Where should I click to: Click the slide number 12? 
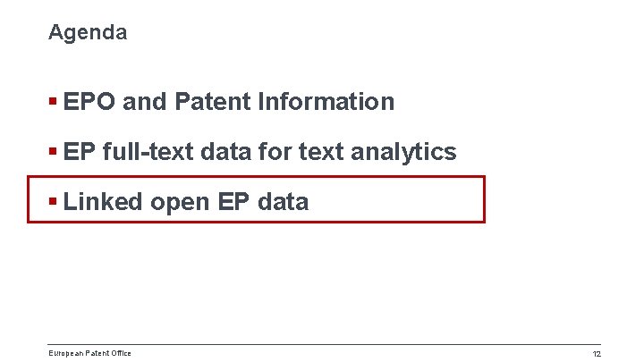click(597, 354)
